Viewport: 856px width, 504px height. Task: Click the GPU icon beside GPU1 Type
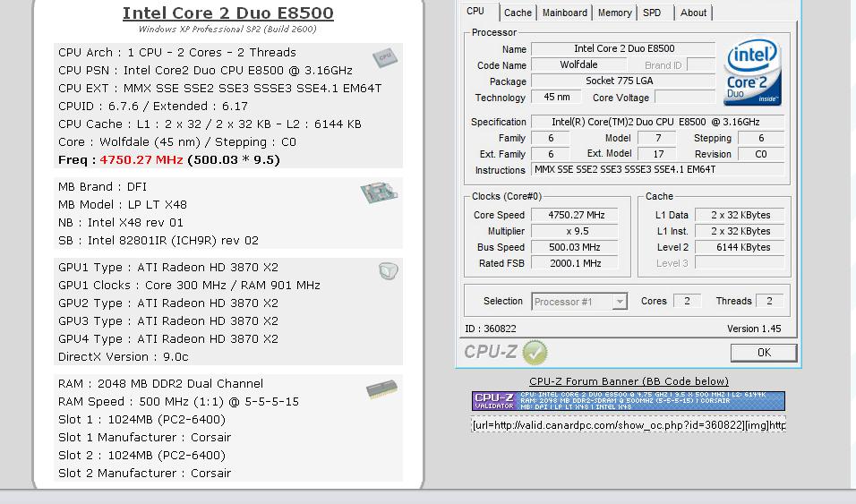coord(388,271)
